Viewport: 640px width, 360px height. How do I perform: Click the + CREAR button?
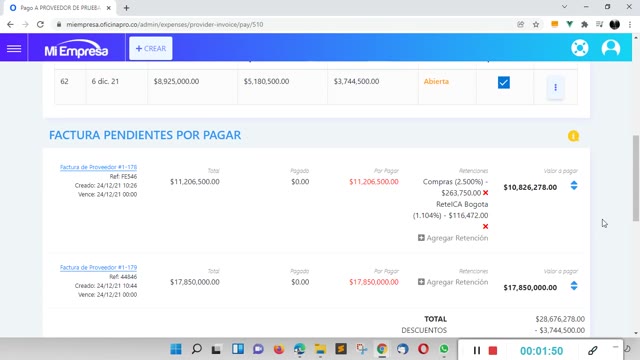(x=151, y=48)
